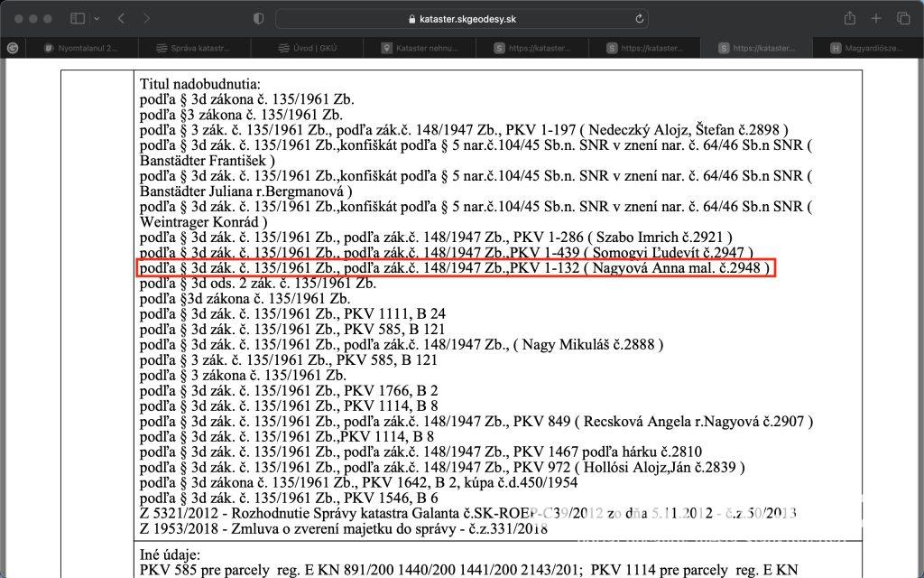
Task: Switch to the Správa katastr tab
Action: point(195,48)
